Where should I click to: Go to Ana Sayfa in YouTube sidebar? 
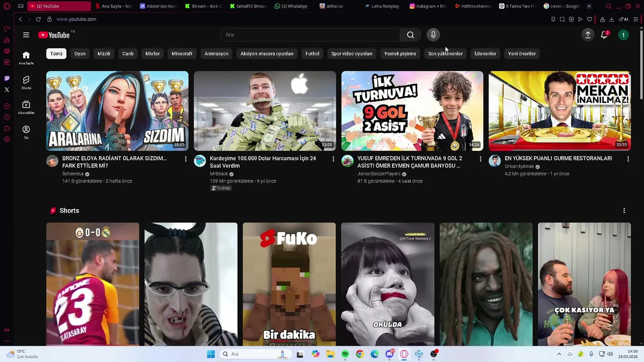click(x=26, y=58)
